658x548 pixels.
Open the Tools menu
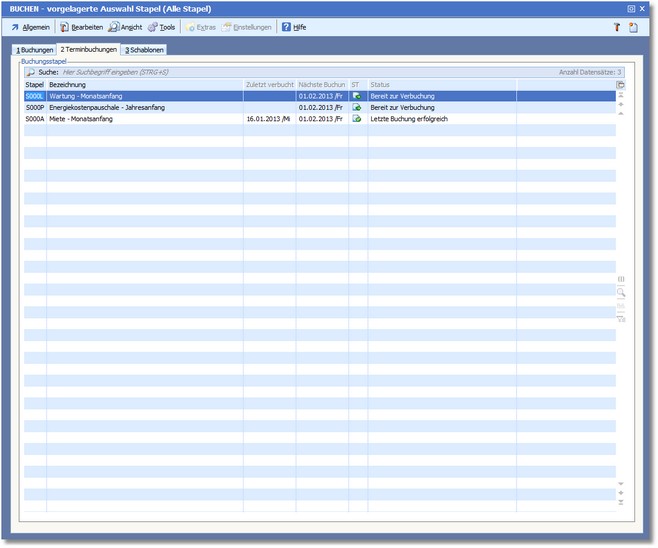[x=161, y=27]
